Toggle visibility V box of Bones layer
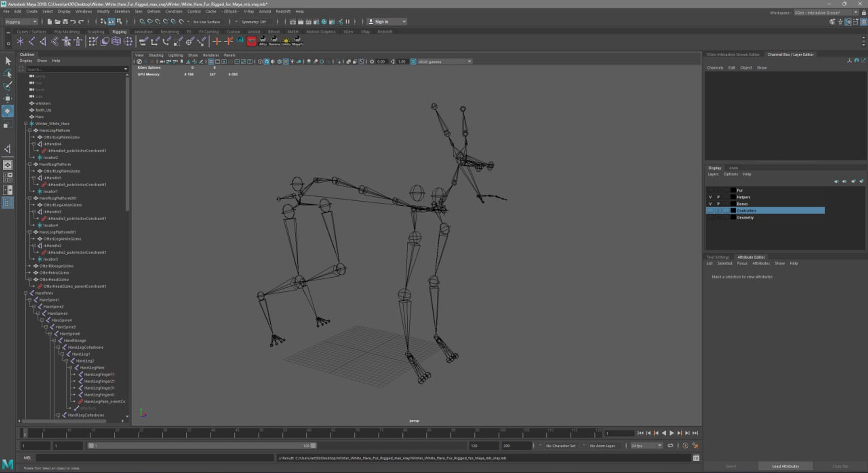868x473 pixels. point(710,204)
